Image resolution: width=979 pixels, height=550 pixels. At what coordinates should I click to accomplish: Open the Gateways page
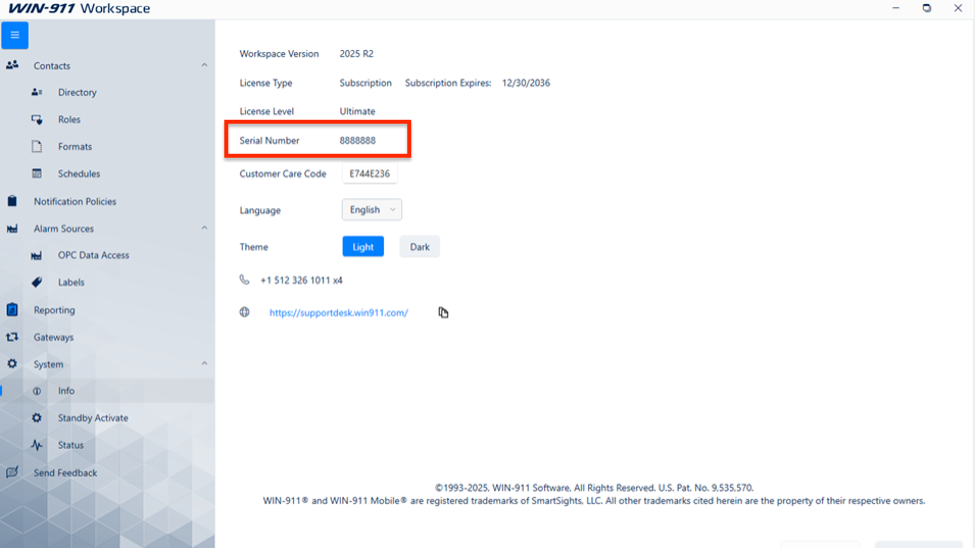54,337
